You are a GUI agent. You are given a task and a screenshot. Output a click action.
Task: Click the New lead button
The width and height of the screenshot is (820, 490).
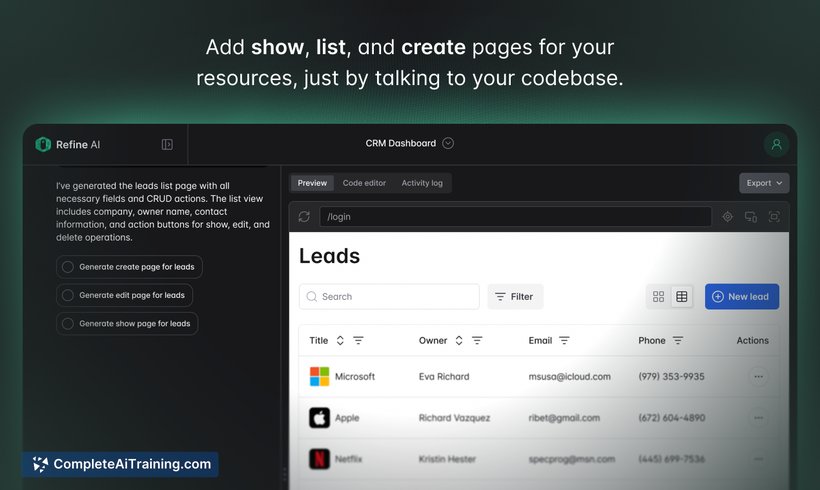click(x=742, y=297)
